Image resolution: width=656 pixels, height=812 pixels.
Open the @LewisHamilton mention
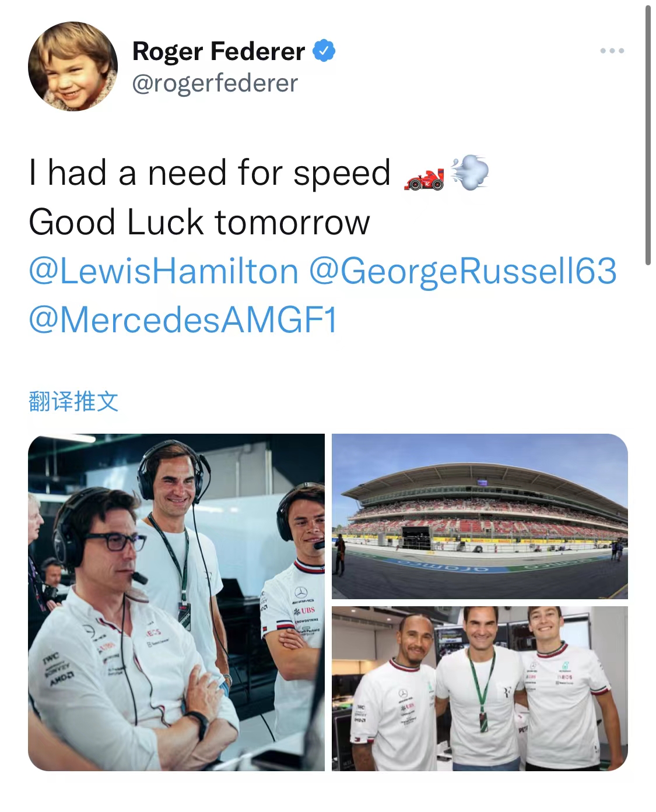click(x=164, y=272)
